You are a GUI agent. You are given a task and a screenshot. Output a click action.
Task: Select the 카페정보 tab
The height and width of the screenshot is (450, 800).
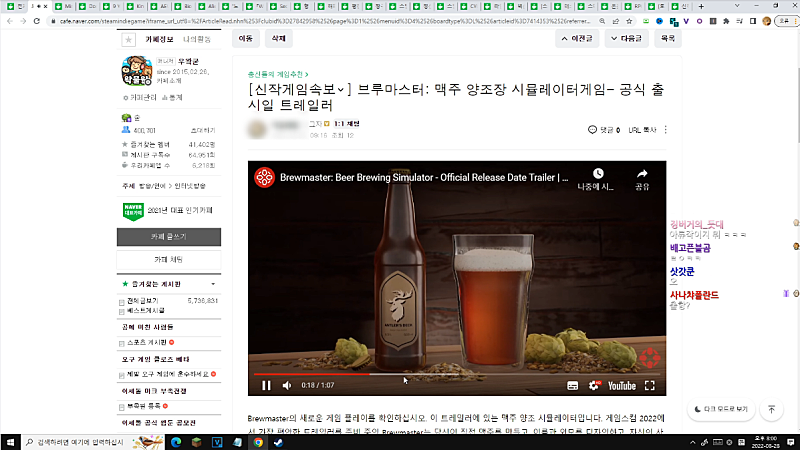[160, 39]
